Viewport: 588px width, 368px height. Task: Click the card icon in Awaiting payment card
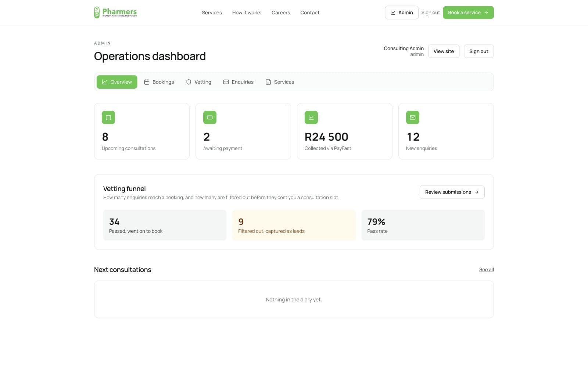(210, 117)
